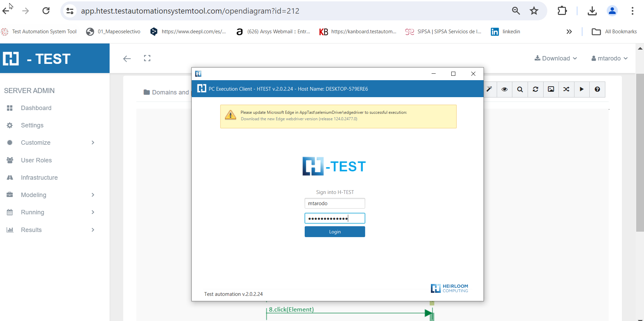This screenshot has height=321, width=644.
Task: Click the Download new Edge webdriver link
Action: coord(299,119)
